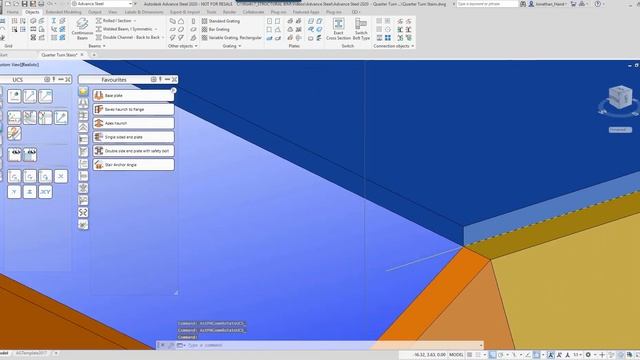Viewport: 640px width, 360px height.
Task: Expand the Beams panel menu
Action: coord(97,46)
